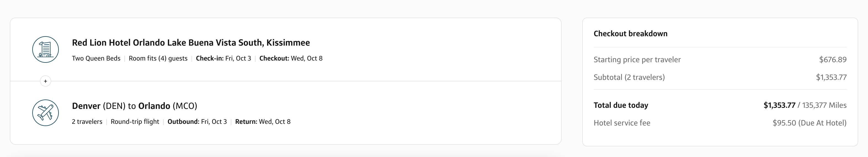Click the Checkout breakdown heading

coord(630,34)
